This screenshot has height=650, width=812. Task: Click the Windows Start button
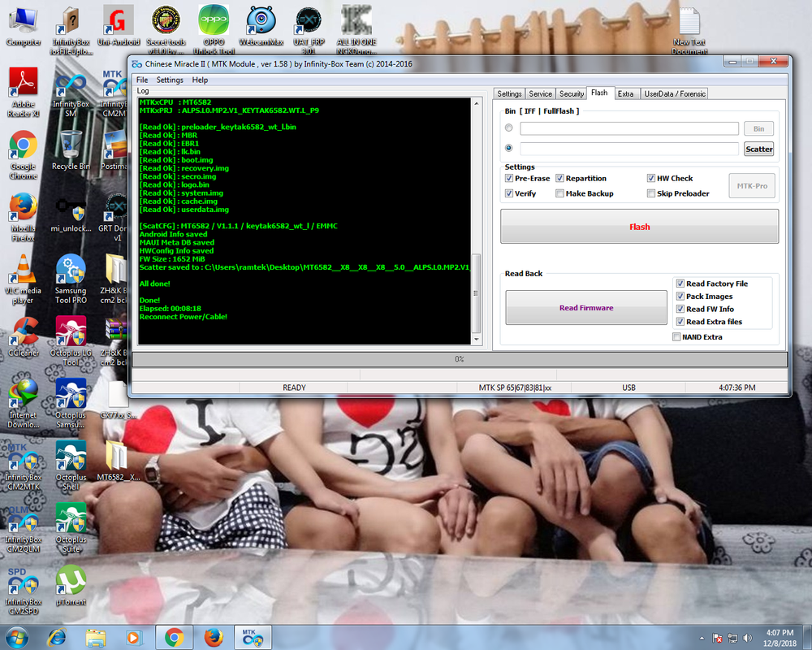17,638
